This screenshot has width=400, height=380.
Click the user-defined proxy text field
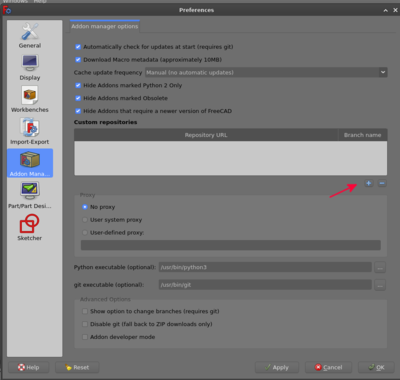[x=231, y=245]
